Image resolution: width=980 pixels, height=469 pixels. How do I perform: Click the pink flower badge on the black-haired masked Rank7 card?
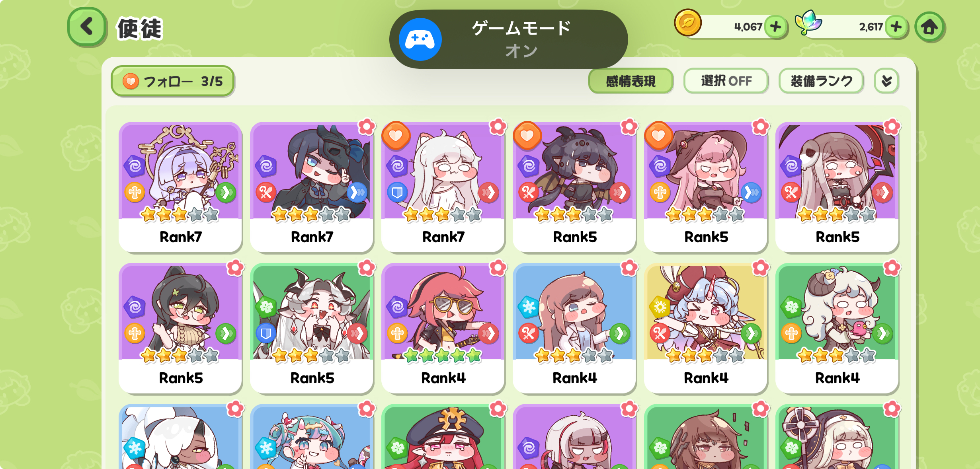click(366, 127)
